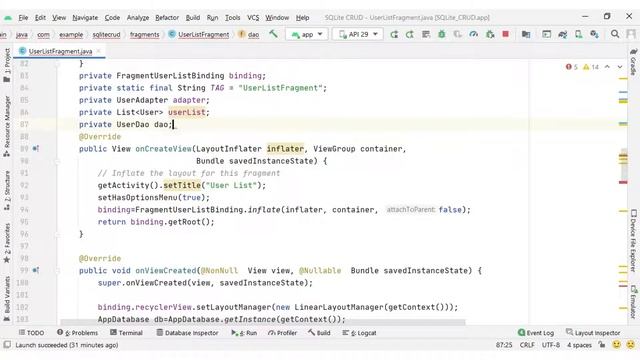Click the Attach Debugger to Process icon

[490, 34]
